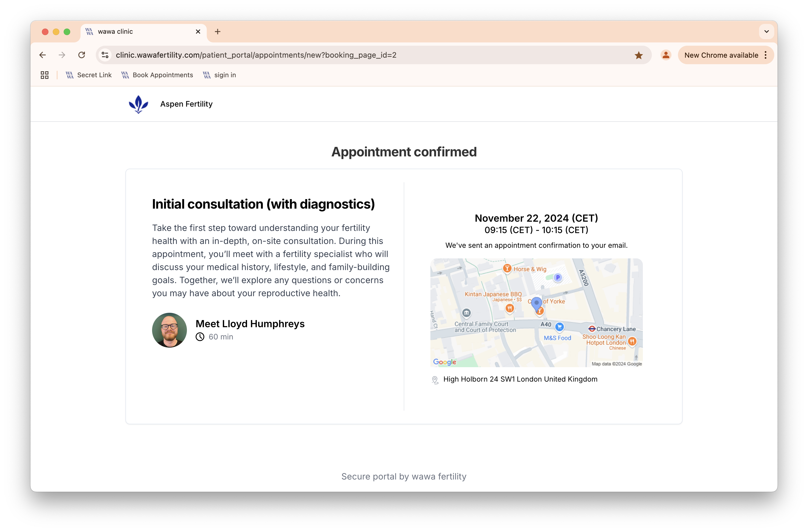Screen dimensions: 808x532
Task: Click the bookmark/star icon in the browser
Action: (x=639, y=54)
